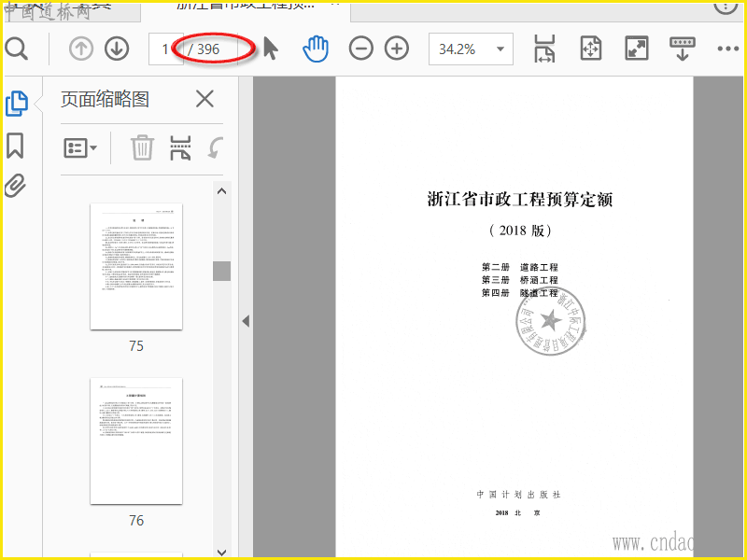This screenshot has height=560, width=747.
Task: Click the ( 2018 版) text
Action: pos(520,231)
